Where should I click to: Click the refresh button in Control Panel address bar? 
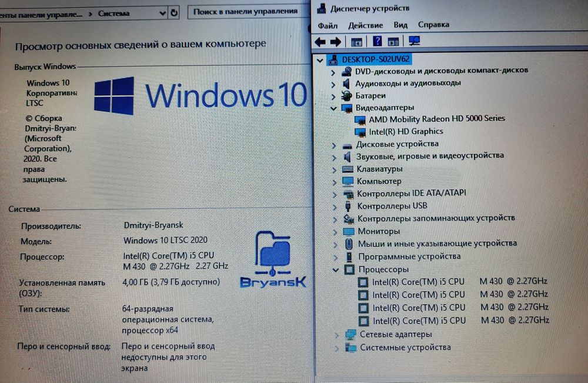pos(174,12)
